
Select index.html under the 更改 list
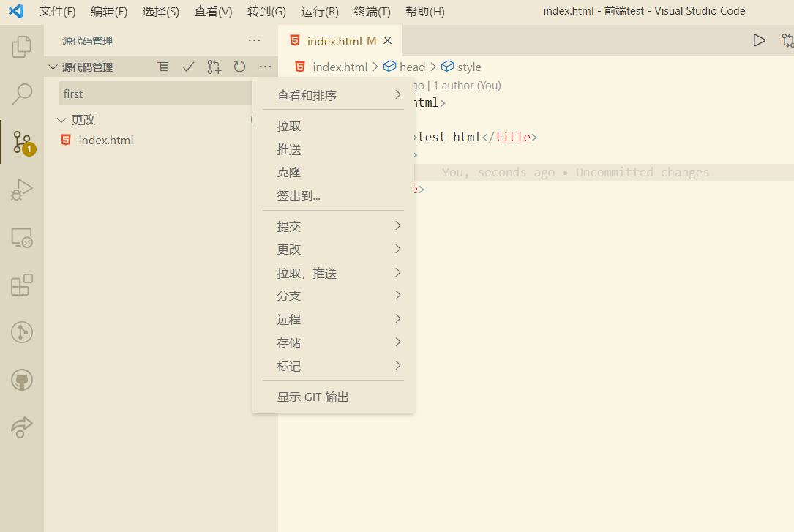[105, 140]
